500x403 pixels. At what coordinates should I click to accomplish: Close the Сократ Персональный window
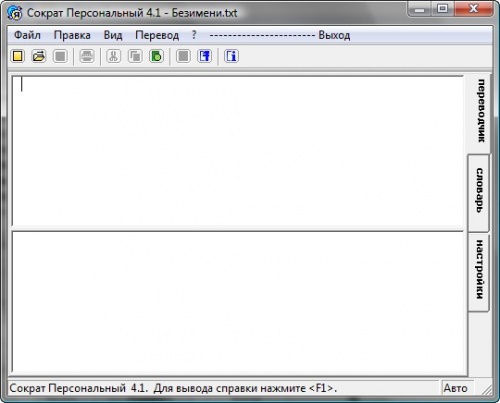coord(473,9)
